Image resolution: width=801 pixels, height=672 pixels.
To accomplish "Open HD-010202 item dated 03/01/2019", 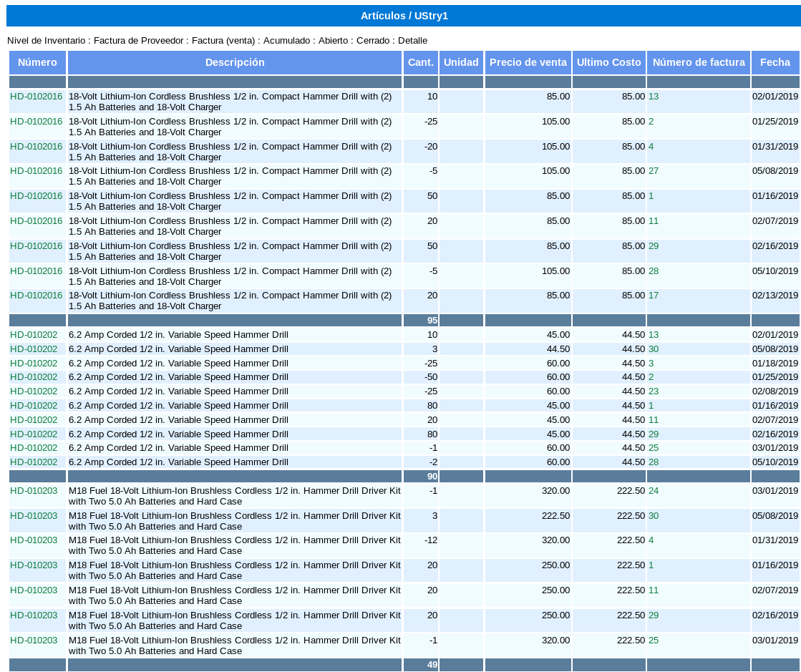I will (x=34, y=448).
